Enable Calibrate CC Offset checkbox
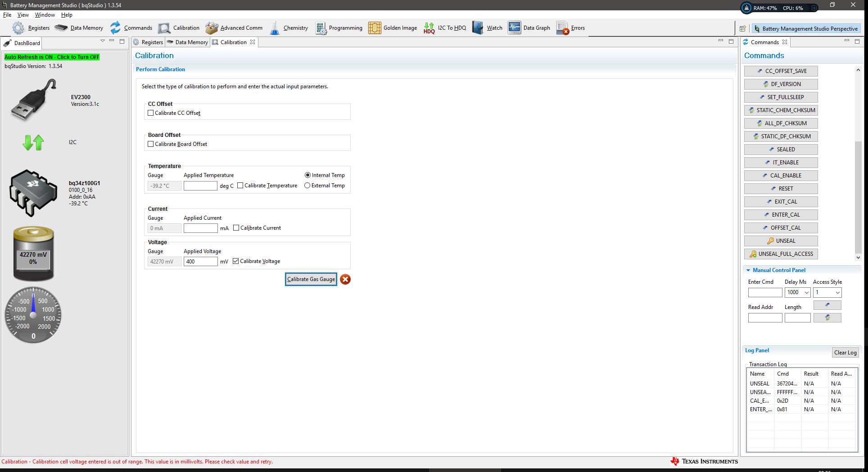The height and width of the screenshot is (472, 868). click(x=151, y=113)
